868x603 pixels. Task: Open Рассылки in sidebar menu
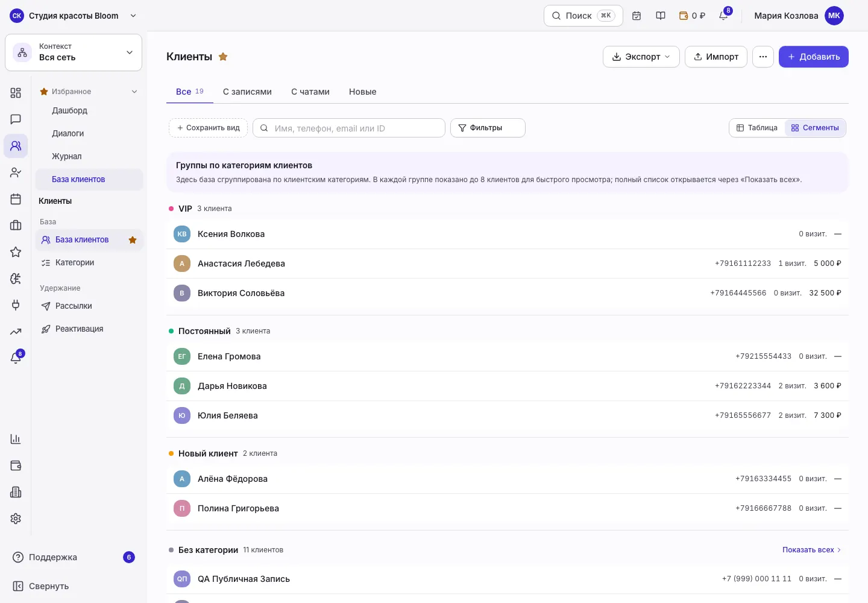[89, 306]
